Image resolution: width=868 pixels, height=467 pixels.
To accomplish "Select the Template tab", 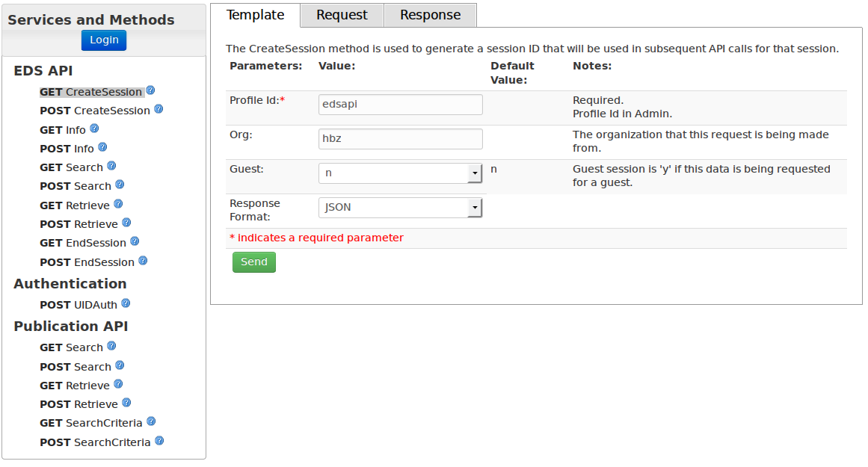I will (255, 15).
